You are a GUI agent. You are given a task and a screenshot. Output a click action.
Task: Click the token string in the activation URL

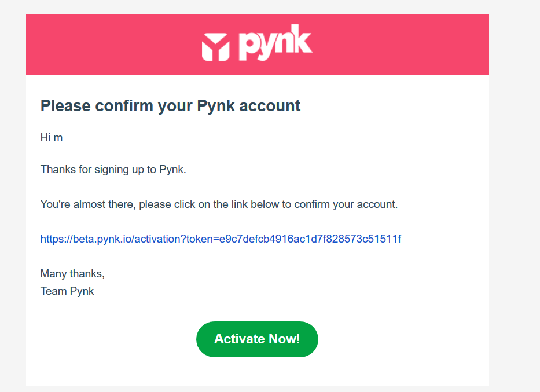307,239
